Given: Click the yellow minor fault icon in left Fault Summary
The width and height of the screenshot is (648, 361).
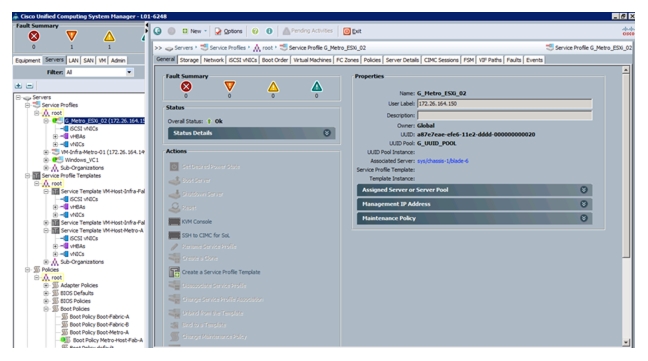Looking at the screenshot, I should tap(109, 36).
